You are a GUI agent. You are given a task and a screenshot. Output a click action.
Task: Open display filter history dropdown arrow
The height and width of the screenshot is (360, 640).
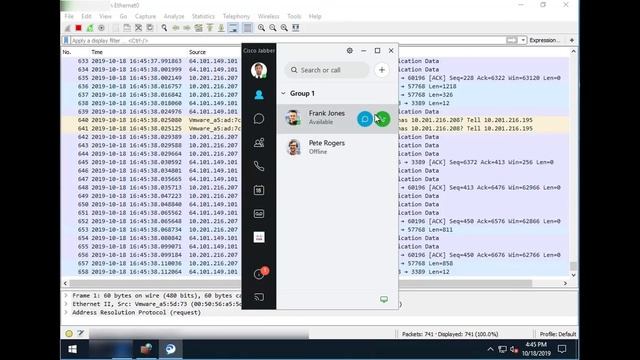click(x=523, y=40)
